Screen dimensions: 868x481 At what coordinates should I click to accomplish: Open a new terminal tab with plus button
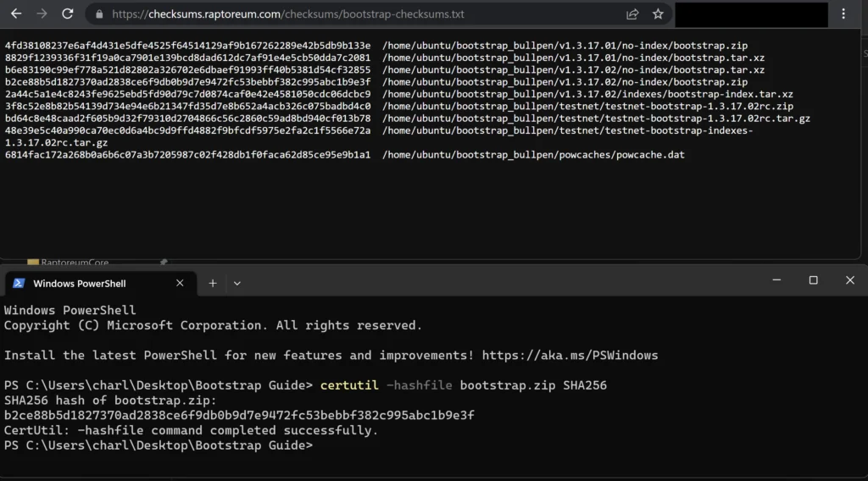coord(213,283)
